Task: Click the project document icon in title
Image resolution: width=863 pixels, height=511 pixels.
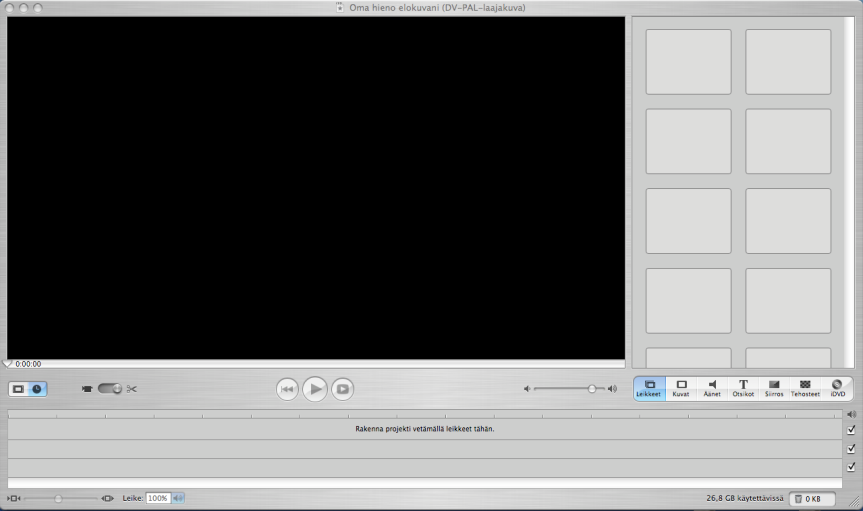Action: pyautogui.click(x=340, y=7)
